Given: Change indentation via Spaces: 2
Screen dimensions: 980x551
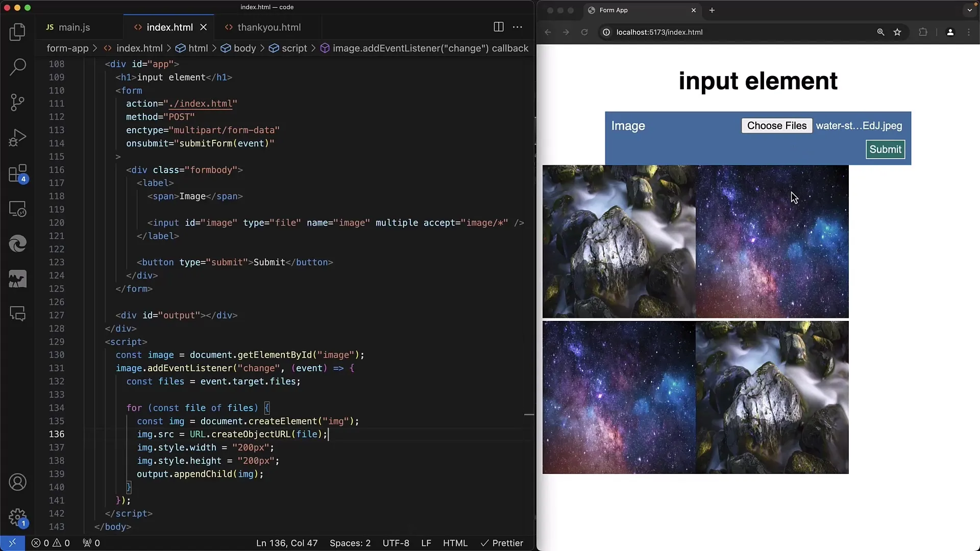Looking at the screenshot, I should pyautogui.click(x=350, y=543).
